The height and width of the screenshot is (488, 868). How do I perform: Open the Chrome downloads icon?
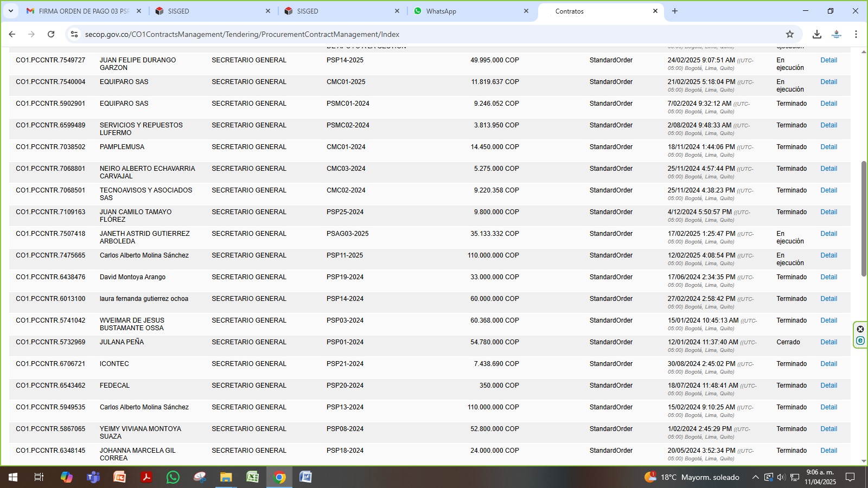(x=816, y=34)
